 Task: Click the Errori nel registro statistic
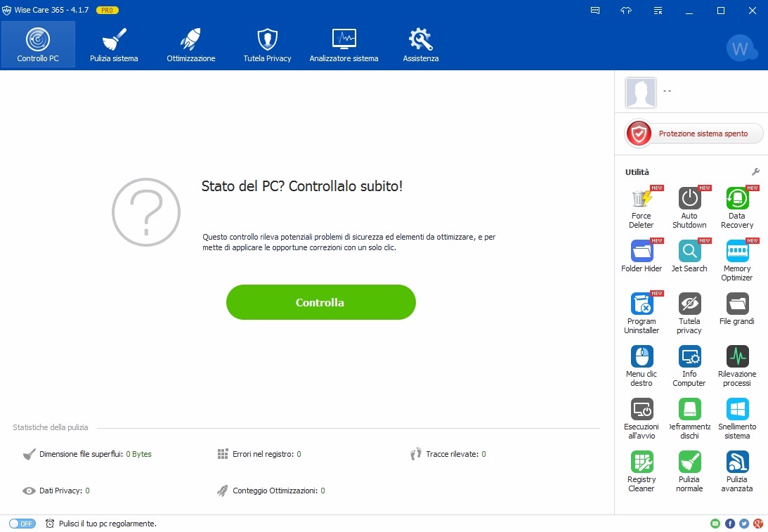pos(259,454)
